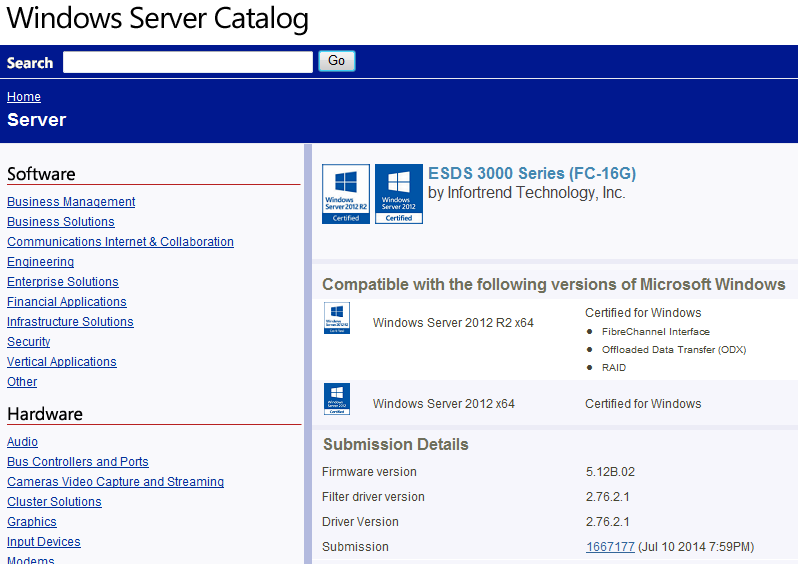Open the Other software category
This screenshot has width=798, height=564.
point(22,381)
